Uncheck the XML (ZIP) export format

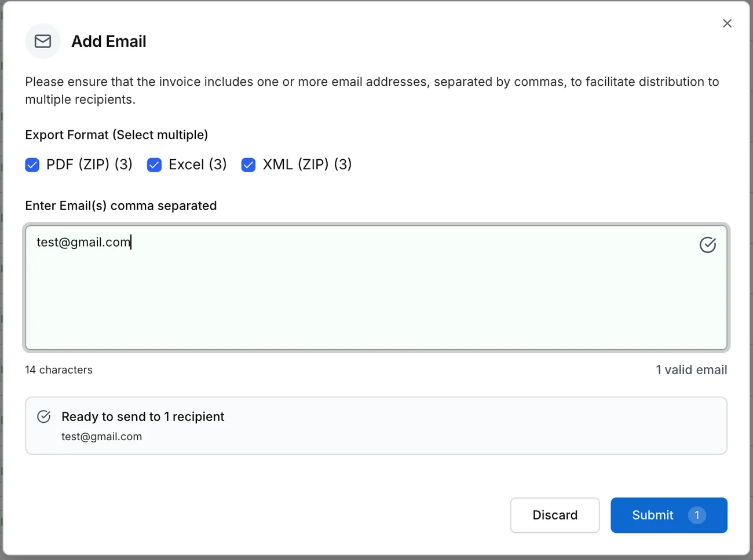pyautogui.click(x=248, y=165)
